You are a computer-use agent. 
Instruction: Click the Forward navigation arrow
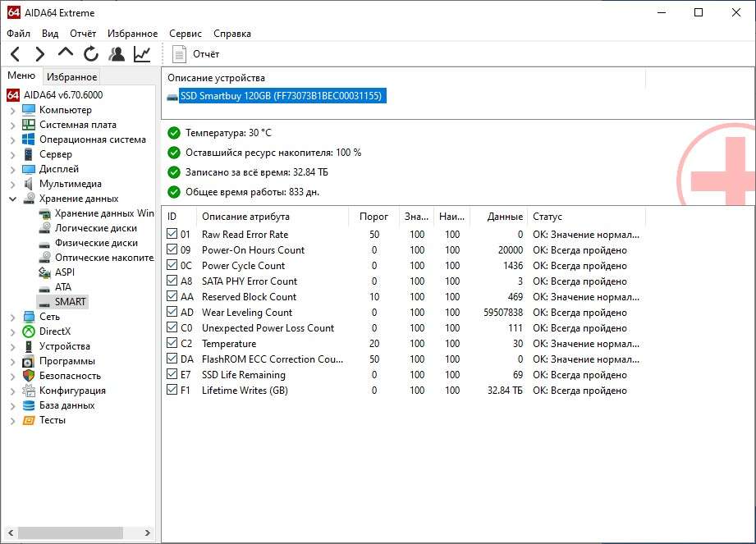tap(40, 54)
